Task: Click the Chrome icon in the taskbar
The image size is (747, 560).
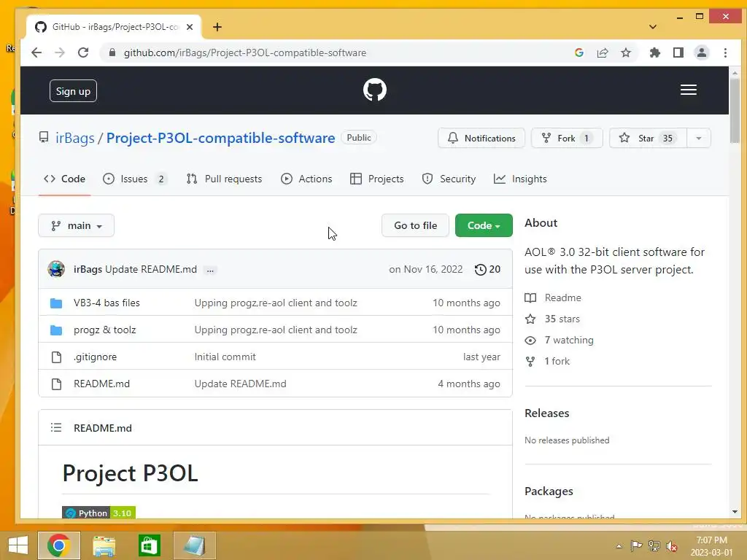Action: 59,545
